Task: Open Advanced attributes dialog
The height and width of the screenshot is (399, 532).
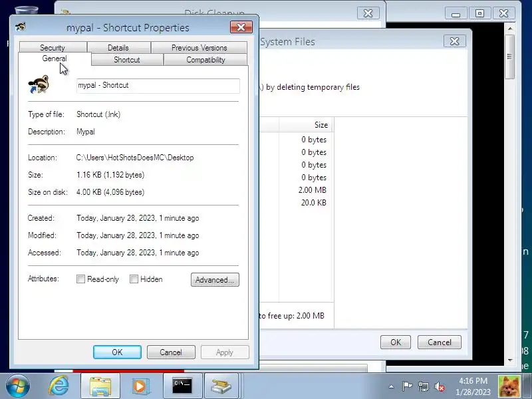Action: pyautogui.click(x=215, y=279)
